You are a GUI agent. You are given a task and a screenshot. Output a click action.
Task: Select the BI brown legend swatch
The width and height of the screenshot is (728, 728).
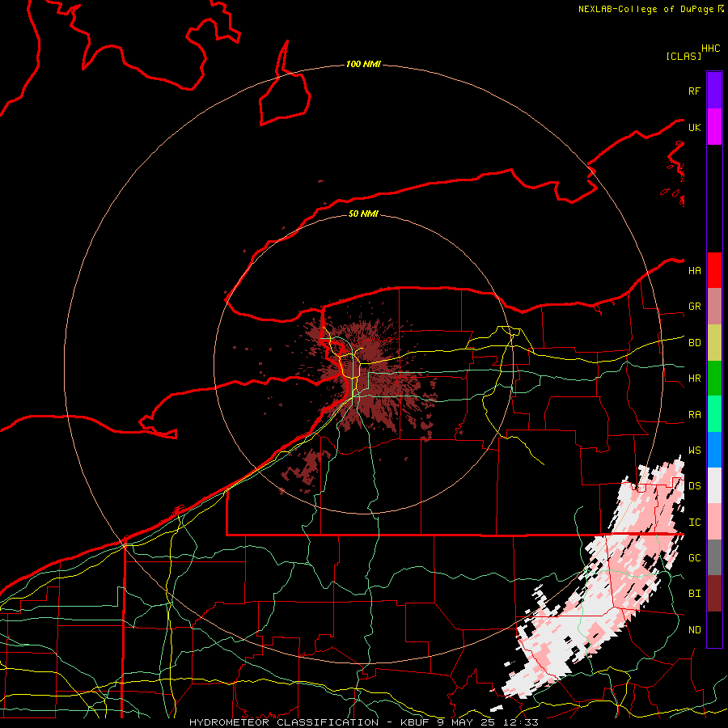(714, 594)
